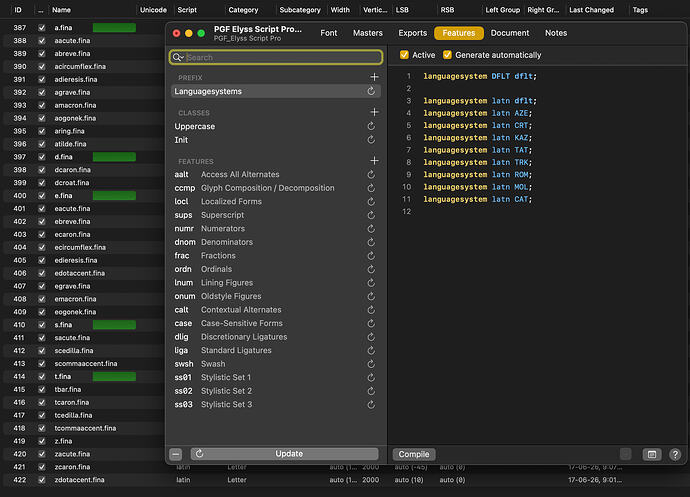Click green color label of d.fina

pos(114,157)
